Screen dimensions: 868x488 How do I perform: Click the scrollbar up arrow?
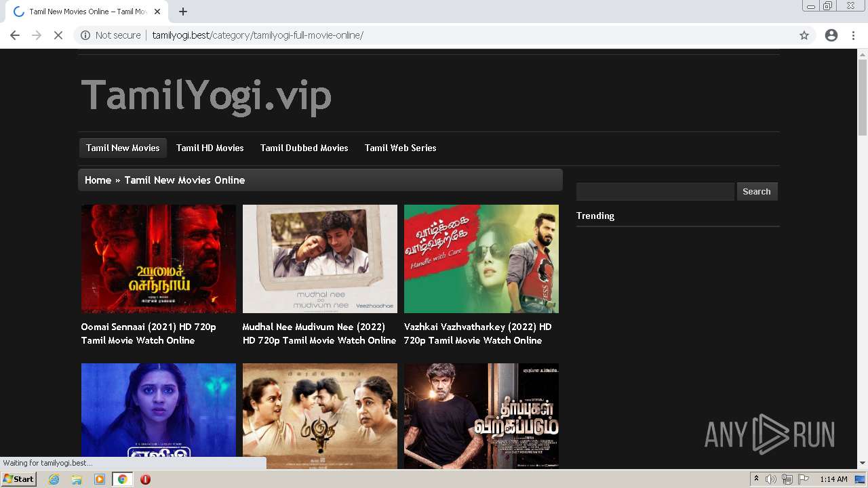point(863,54)
